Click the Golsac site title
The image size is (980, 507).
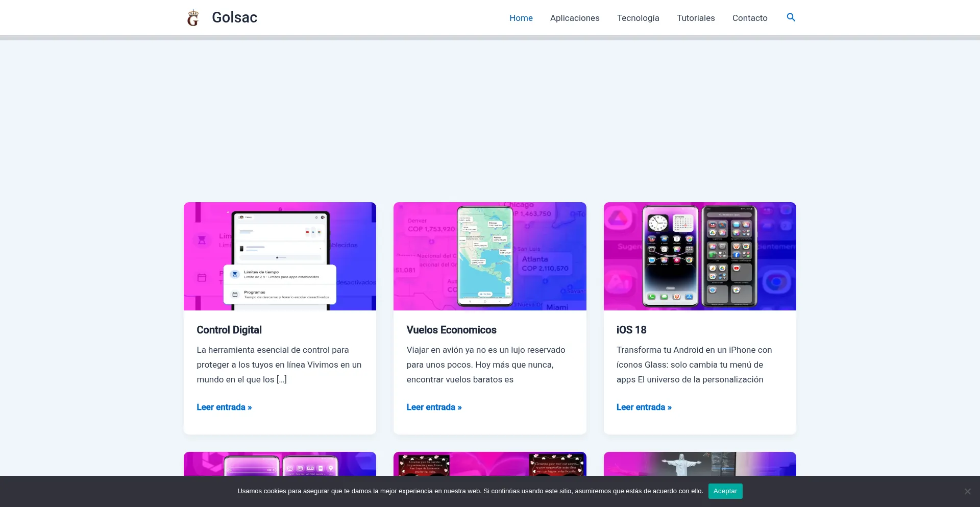(x=234, y=17)
